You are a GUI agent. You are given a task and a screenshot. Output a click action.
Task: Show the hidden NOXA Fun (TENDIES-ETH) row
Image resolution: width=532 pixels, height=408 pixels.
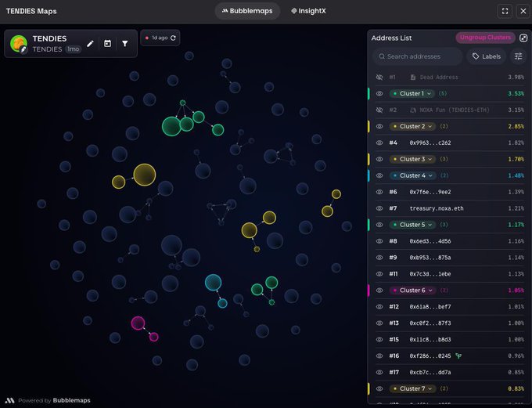point(379,110)
